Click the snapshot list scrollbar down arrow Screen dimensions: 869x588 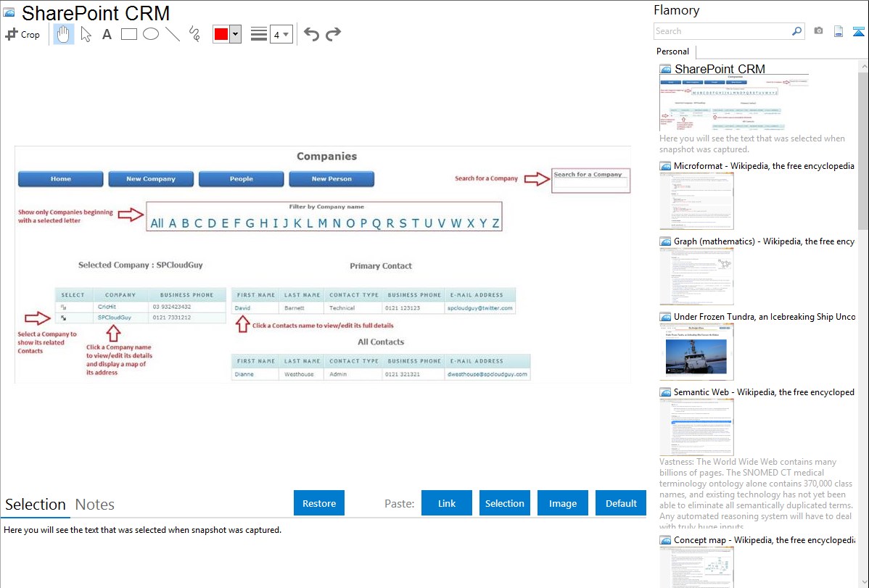point(863,582)
